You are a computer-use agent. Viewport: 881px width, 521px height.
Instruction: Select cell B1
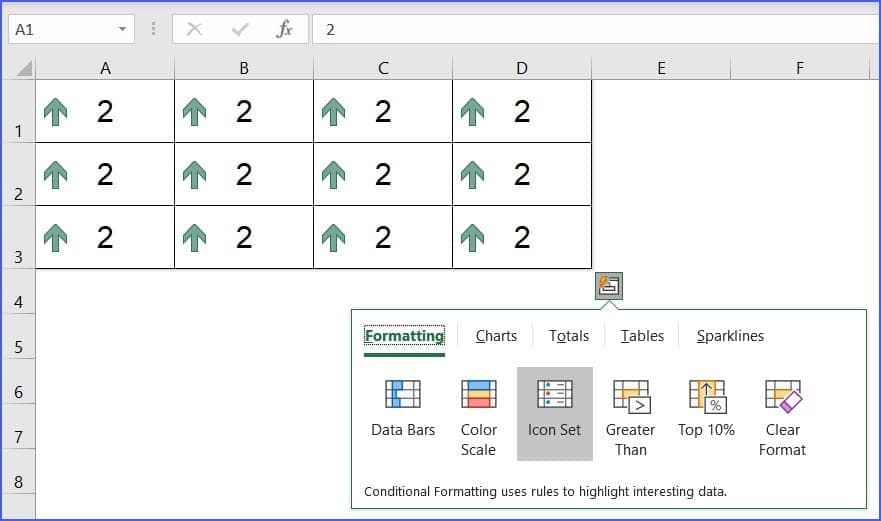click(x=244, y=111)
